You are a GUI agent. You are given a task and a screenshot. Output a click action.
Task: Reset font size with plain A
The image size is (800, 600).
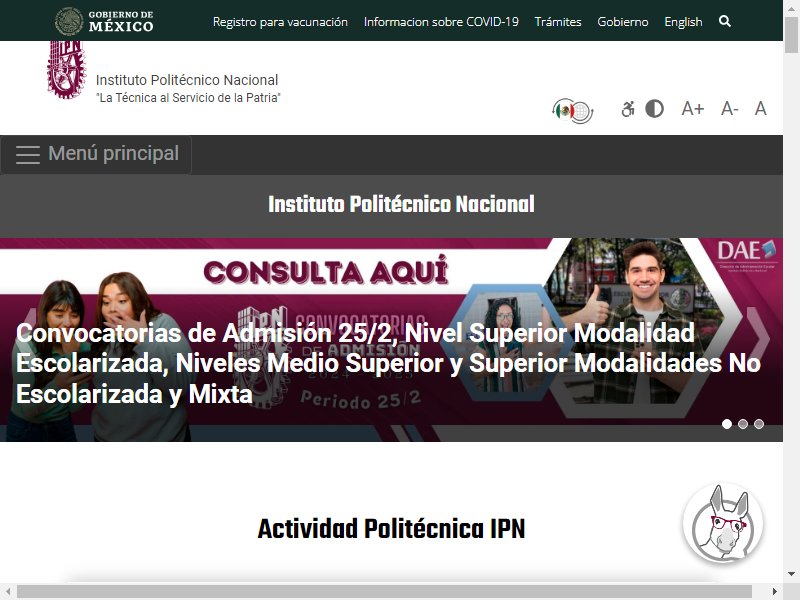[x=760, y=109]
